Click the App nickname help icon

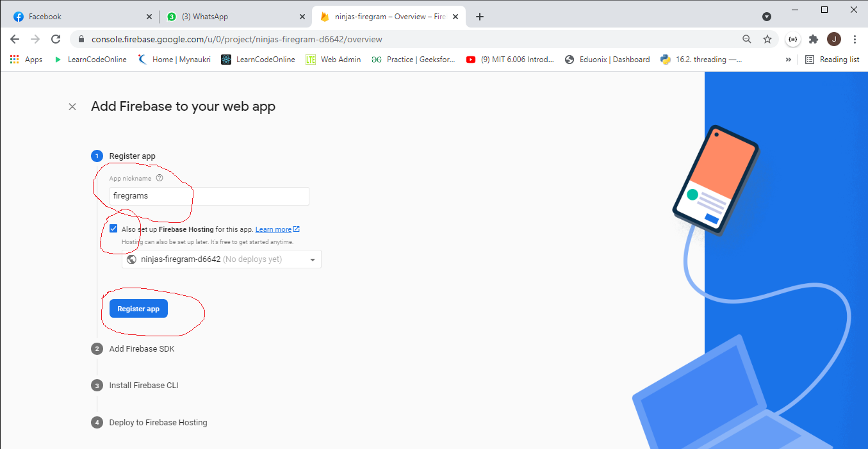click(x=160, y=179)
